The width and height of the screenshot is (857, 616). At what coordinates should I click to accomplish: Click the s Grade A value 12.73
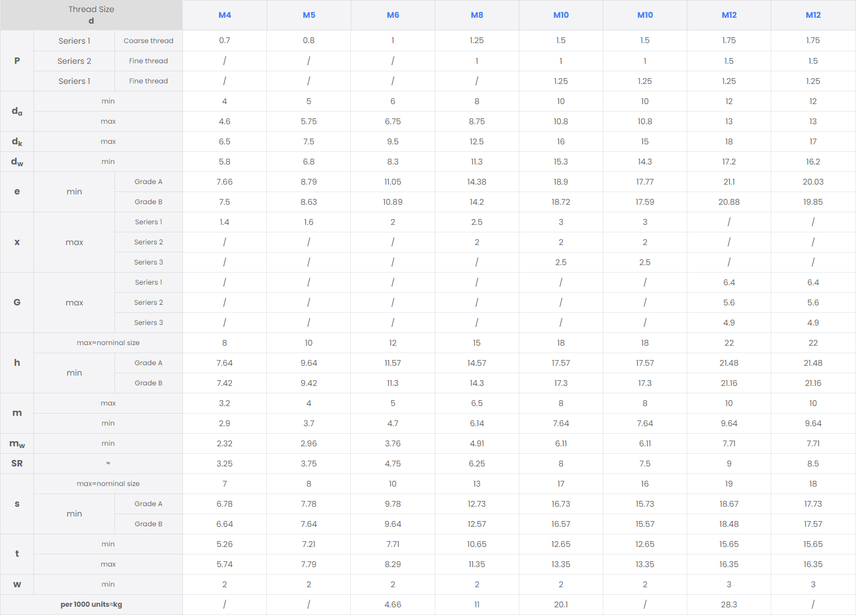click(477, 504)
